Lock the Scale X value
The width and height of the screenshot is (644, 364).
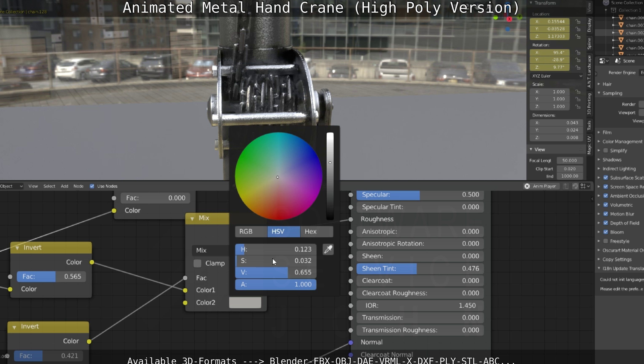tap(578, 92)
